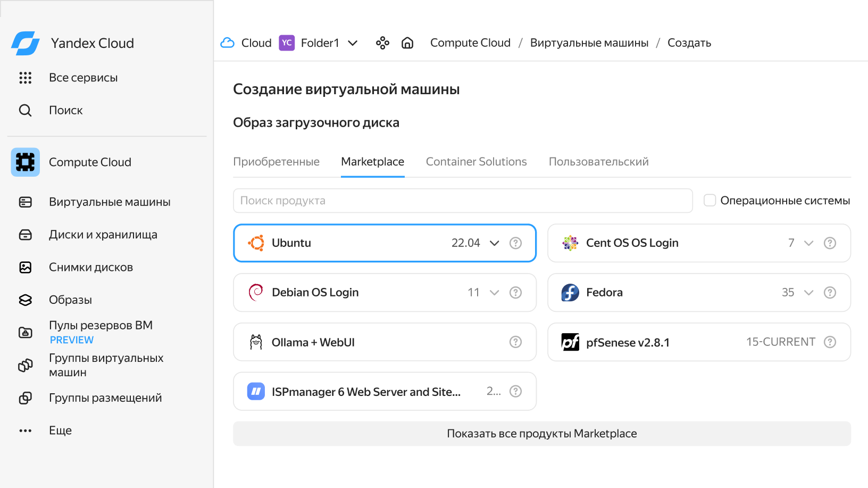Image resolution: width=868 pixels, height=488 pixels.
Task: Select the pfSenese v2.8.1 image card
Action: [x=665, y=342]
